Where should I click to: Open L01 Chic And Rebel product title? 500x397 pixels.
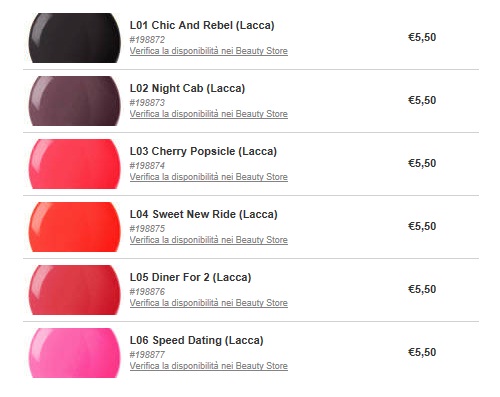pyautogui.click(x=202, y=25)
